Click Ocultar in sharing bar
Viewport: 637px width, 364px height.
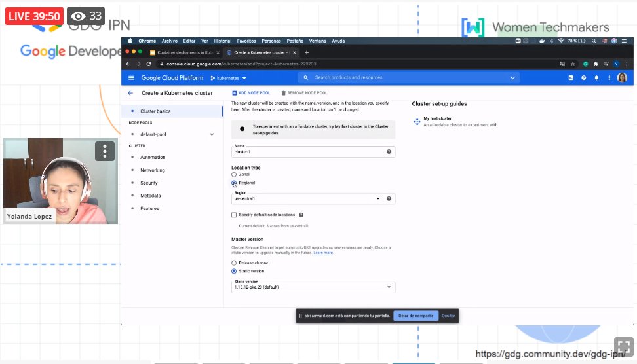[448, 316]
